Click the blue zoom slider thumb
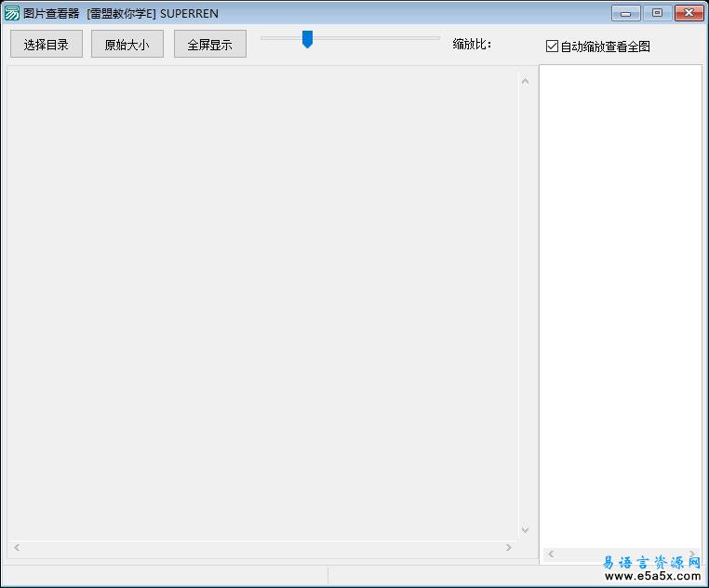 click(x=307, y=39)
